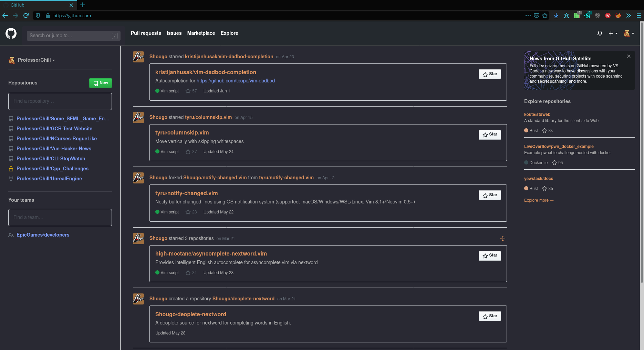The height and width of the screenshot is (350, 644).
Task: Open the Firefox hamburger menu
Action: click(x=638, y=16)
